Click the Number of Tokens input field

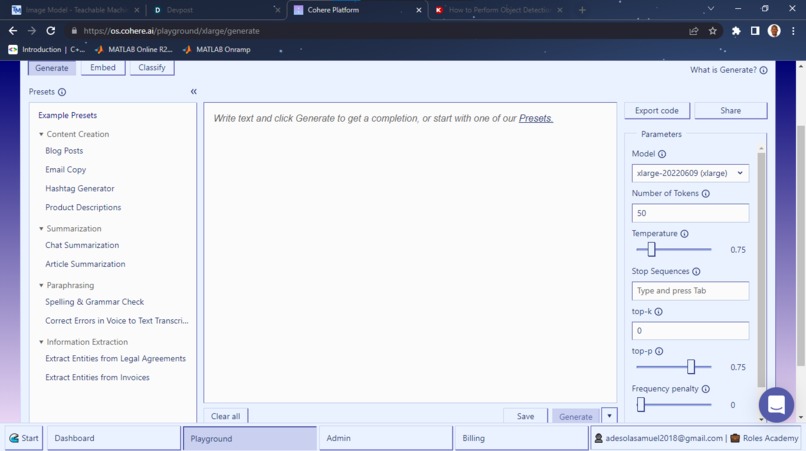(690, 213)
